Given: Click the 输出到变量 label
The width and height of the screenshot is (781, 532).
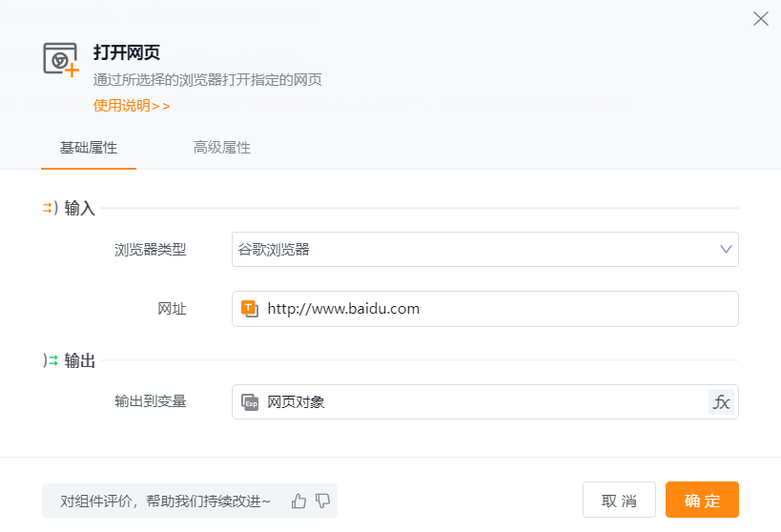Looking at the screenshot, I should tap(150, 401).
